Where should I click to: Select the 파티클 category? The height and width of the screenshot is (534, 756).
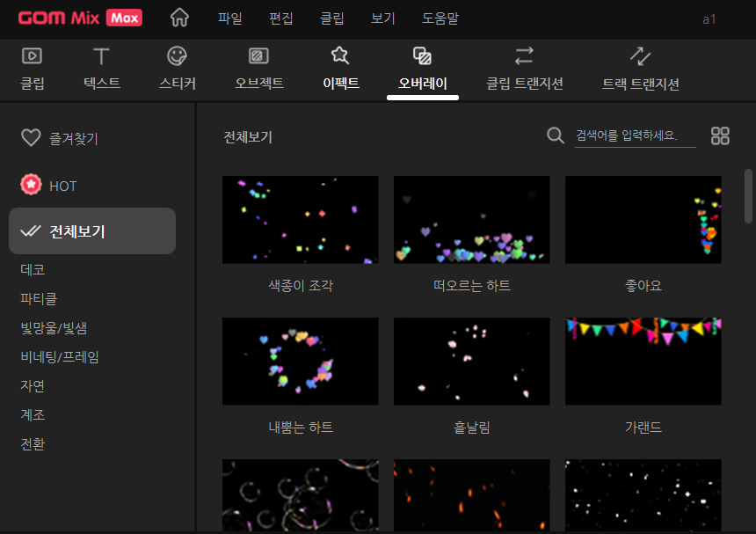tap(39, 298)
